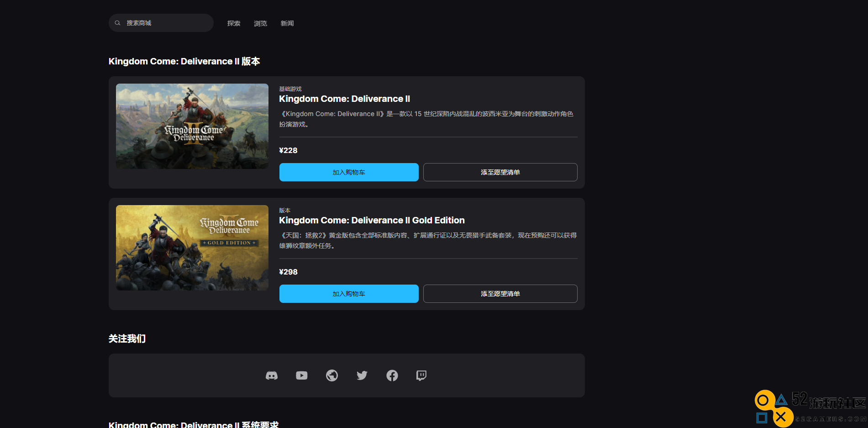Open the Facebook icon
Image resolution: width=868 pixels, height=428 pixels.
click(392, 375)
